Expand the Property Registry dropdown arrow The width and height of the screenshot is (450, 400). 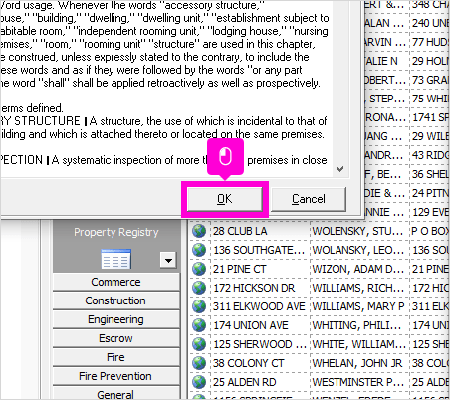168,260
